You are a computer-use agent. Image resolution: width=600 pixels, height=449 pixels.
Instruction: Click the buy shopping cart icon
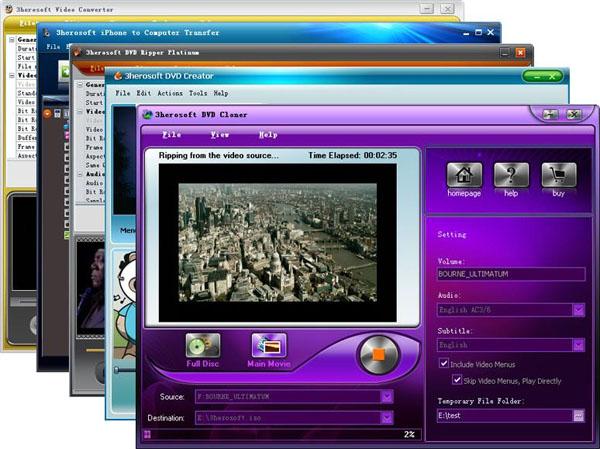(559, 175)
